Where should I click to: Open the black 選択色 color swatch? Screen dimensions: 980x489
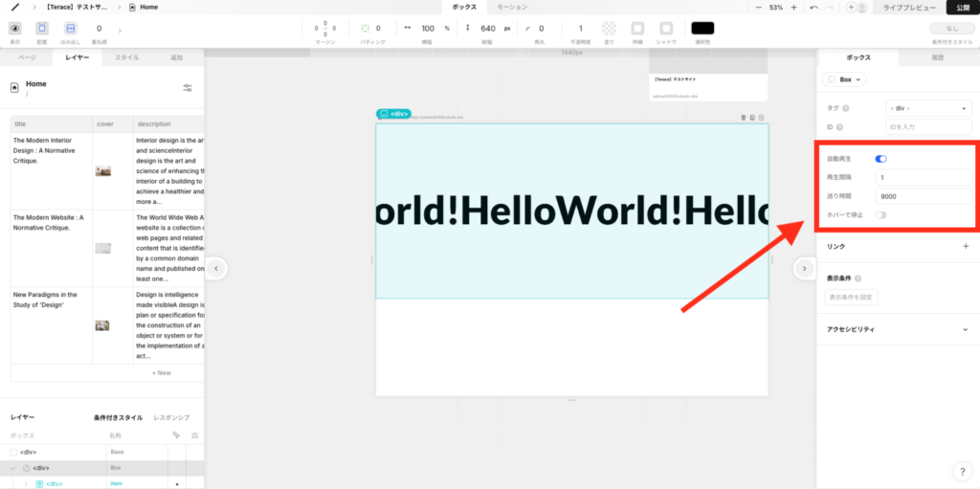[x=702, y=29]
